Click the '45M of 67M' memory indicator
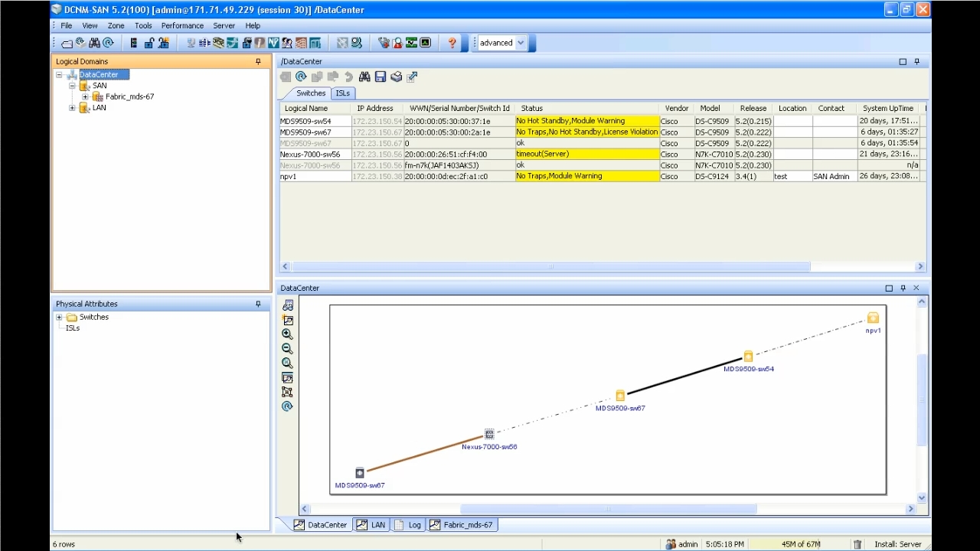The image size is (980, 551). pos(801,544)
